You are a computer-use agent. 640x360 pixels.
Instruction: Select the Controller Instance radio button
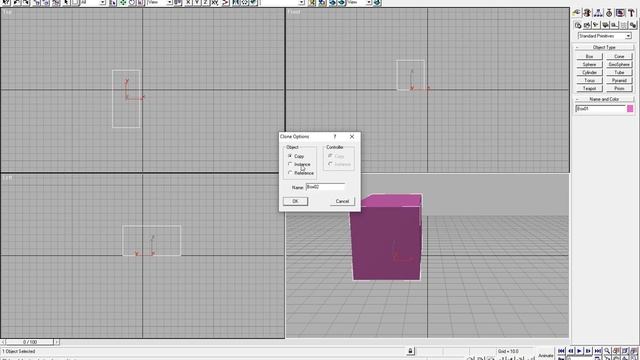[x=330, y=164]
